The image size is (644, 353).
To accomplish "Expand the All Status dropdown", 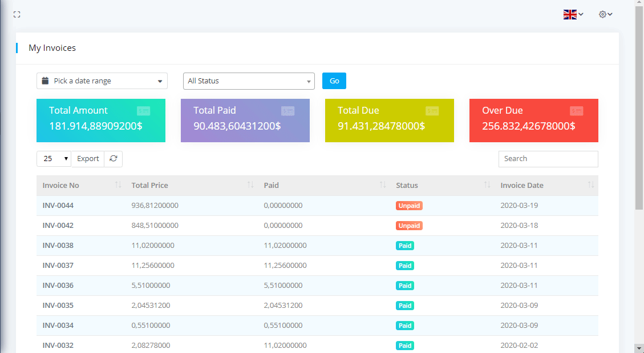I will pyautogui.click(x=249, y=81).
